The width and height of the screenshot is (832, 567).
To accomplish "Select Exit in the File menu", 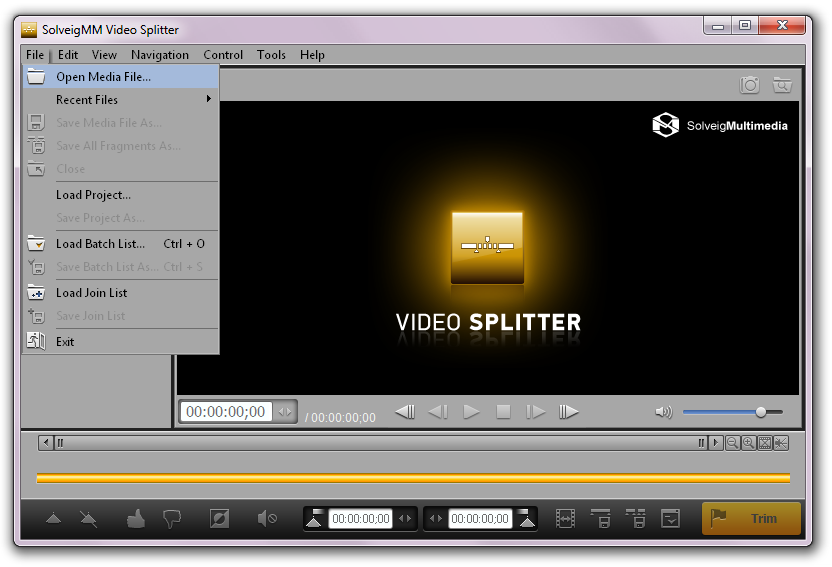I will point(121,342).
